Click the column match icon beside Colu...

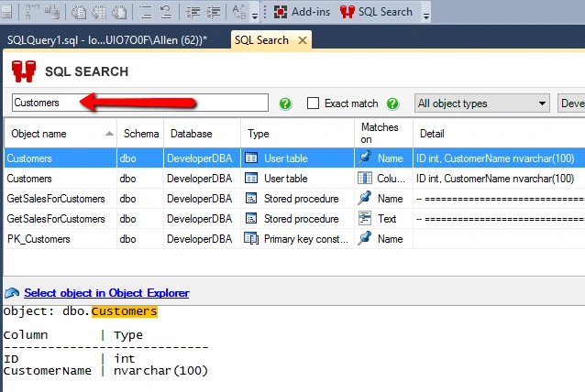point(365,178)
